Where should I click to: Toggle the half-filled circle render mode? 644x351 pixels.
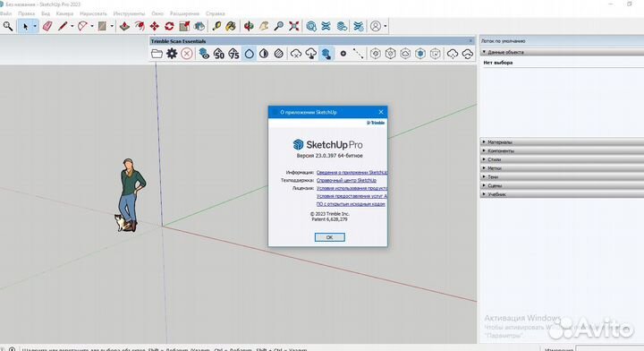[x=264, y=54]
